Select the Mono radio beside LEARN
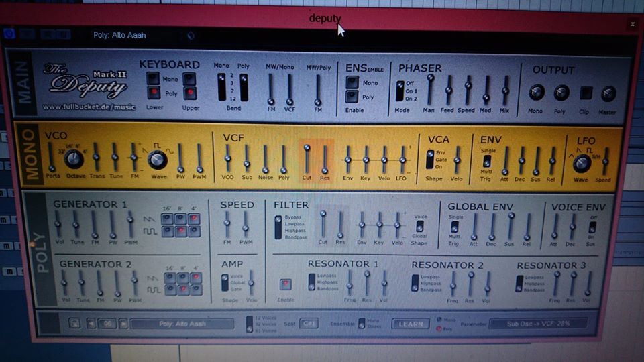The height and width of the screenshot is (362, 644). pyautogui.click(x=439, y=319)
